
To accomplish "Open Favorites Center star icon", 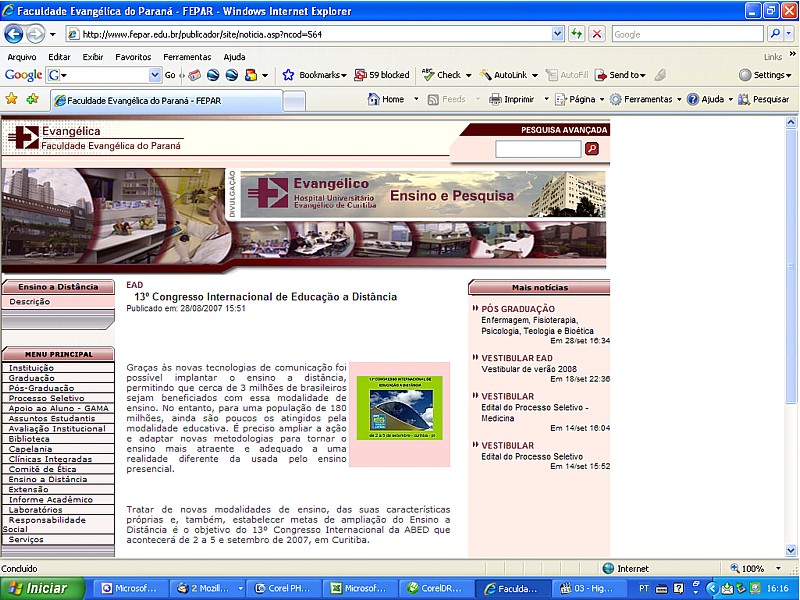I will [x=12, y=99].
